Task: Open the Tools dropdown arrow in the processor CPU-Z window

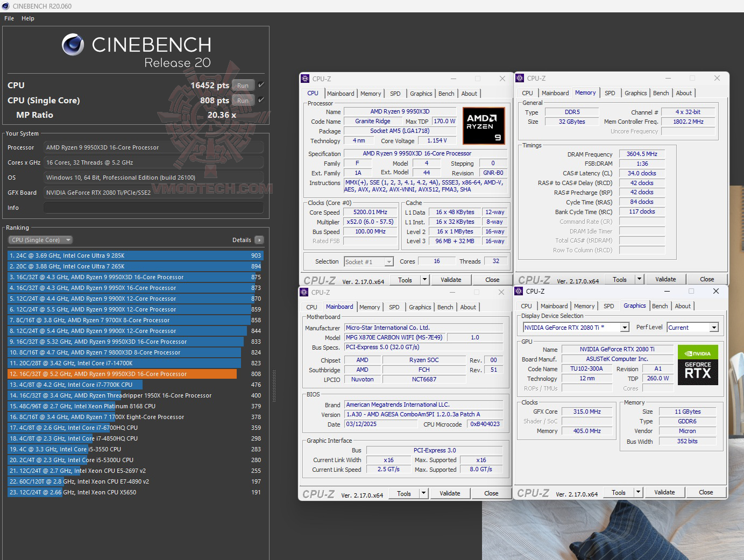Action: (424, 280)
